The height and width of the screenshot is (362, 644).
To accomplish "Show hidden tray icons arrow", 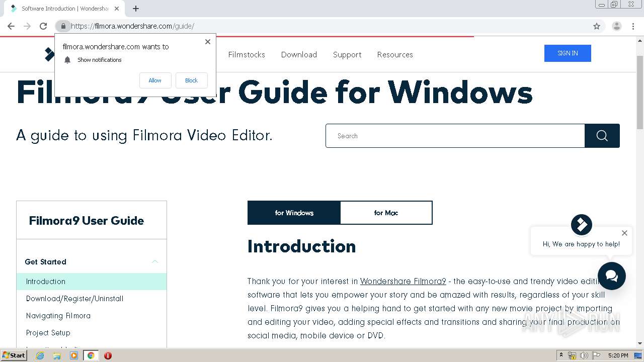I will point(561,355).
